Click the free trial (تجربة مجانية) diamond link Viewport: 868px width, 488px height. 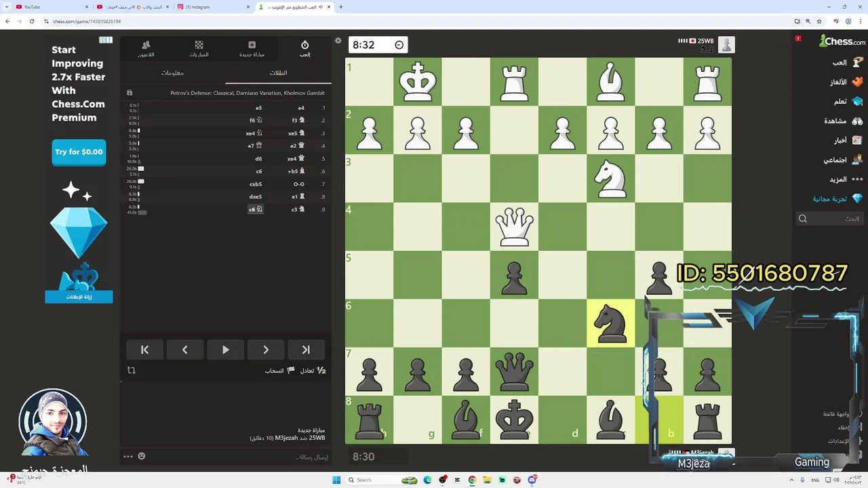[837, 199]
